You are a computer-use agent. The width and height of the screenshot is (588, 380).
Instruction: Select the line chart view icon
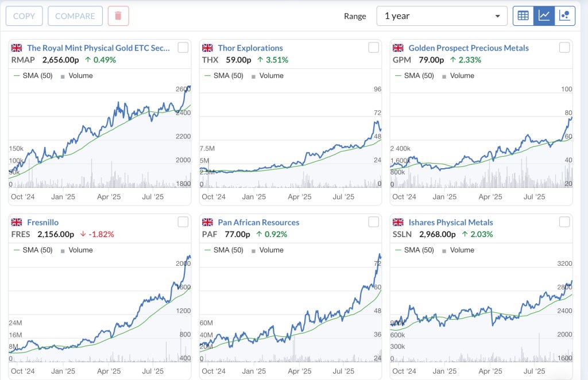[x=544, y=16]
